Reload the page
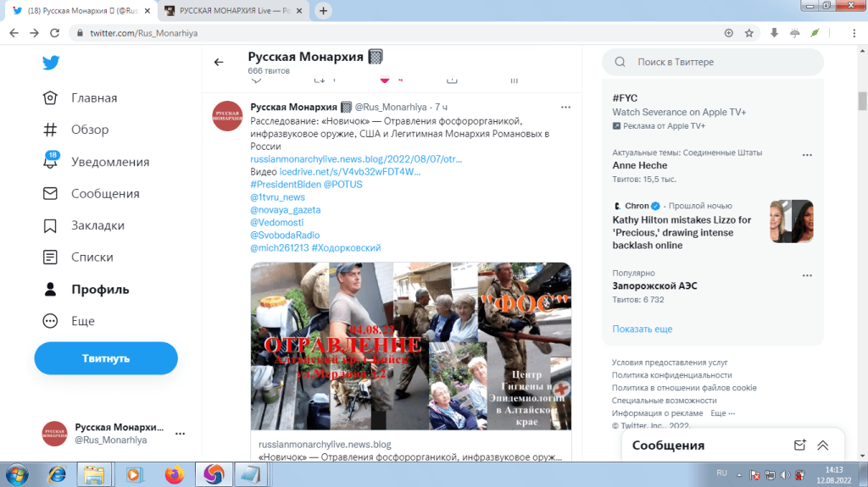The image size is (868, 487). (x=54, y=33)
